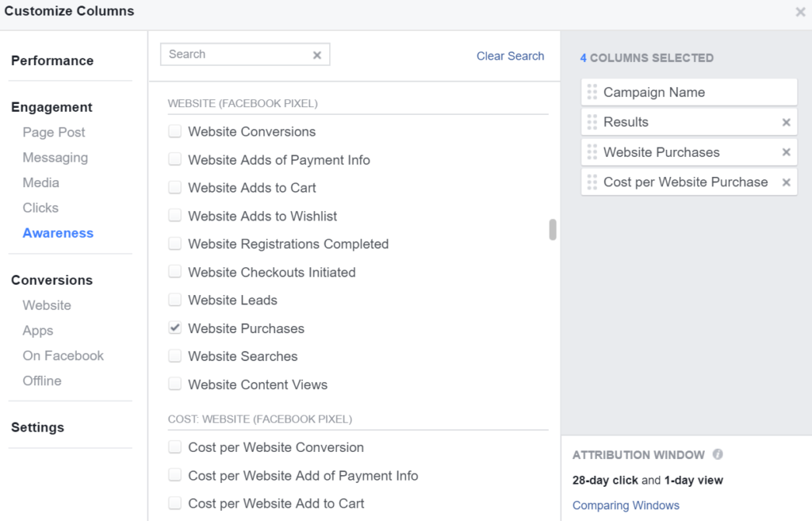Check Cost per Website Conversion
812x521 pixels.
[175, 447]
